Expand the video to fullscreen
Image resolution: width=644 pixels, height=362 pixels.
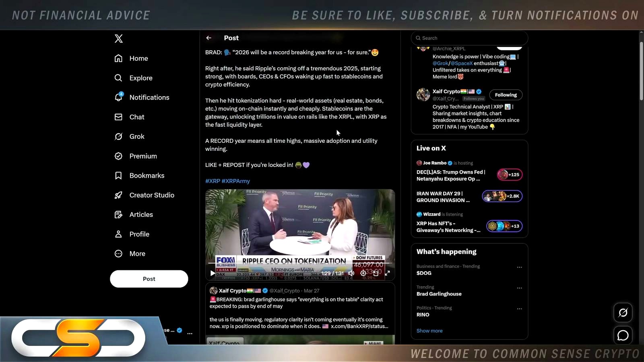click(x=387, y=273)
